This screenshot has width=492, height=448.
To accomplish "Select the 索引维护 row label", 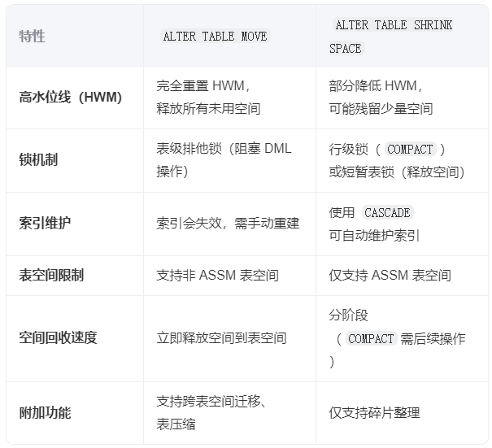I will [45, 223].
